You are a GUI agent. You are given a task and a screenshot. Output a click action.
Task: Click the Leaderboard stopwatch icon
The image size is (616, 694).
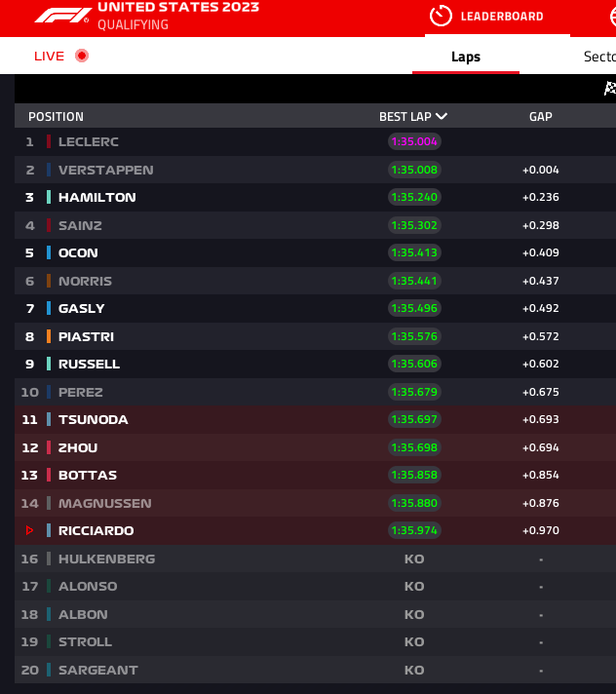click(441, 17)
